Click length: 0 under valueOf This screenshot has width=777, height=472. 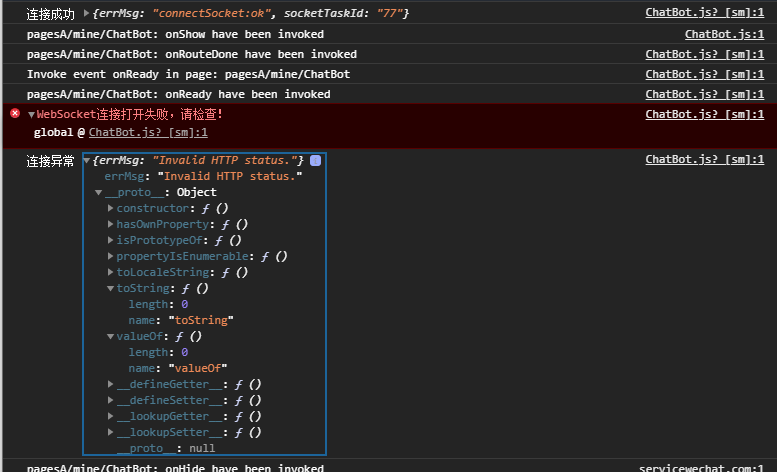tap(158, 352)
